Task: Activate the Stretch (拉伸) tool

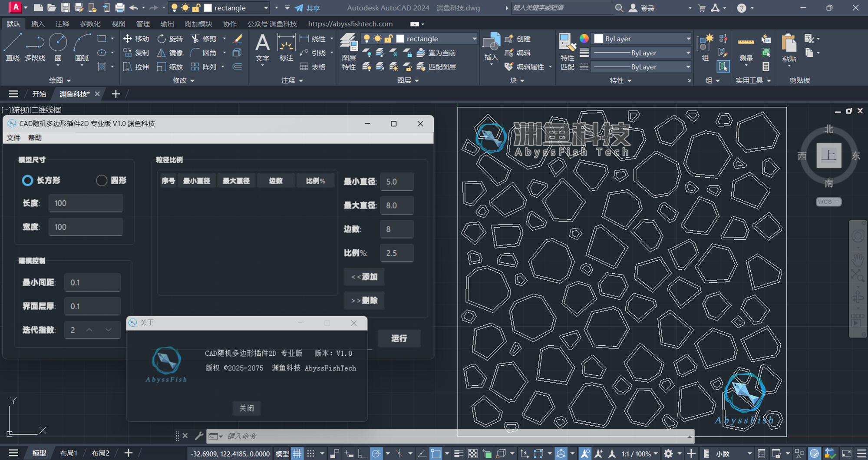Action: coord(136,66)
